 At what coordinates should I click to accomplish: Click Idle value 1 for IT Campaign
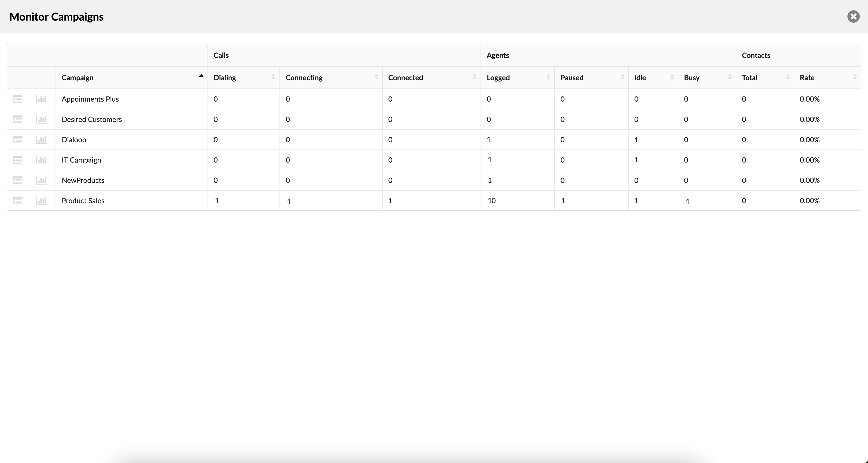point(636,160)
